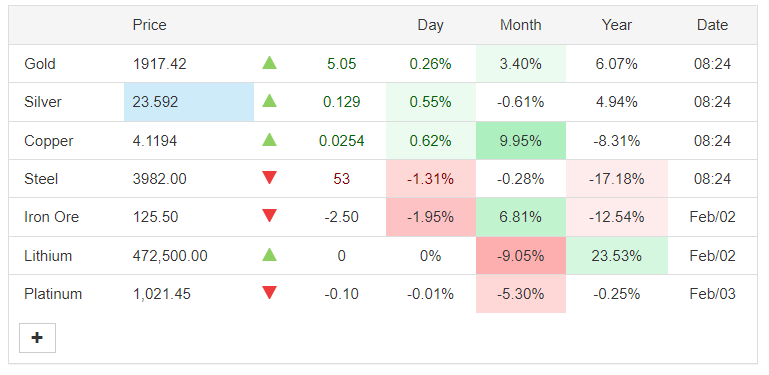
Task: Click Iron Ore's red down triangle
Action: click(269, 216)
